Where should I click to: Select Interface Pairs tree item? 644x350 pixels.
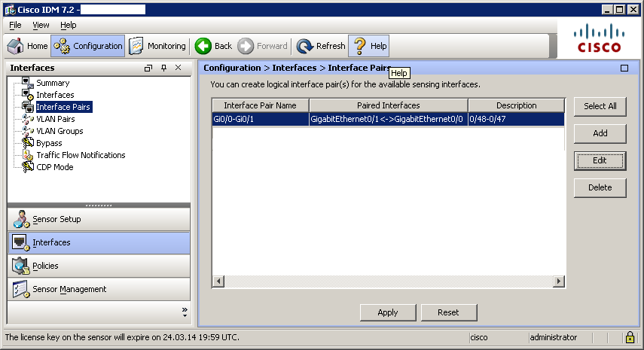pos(63,107)
